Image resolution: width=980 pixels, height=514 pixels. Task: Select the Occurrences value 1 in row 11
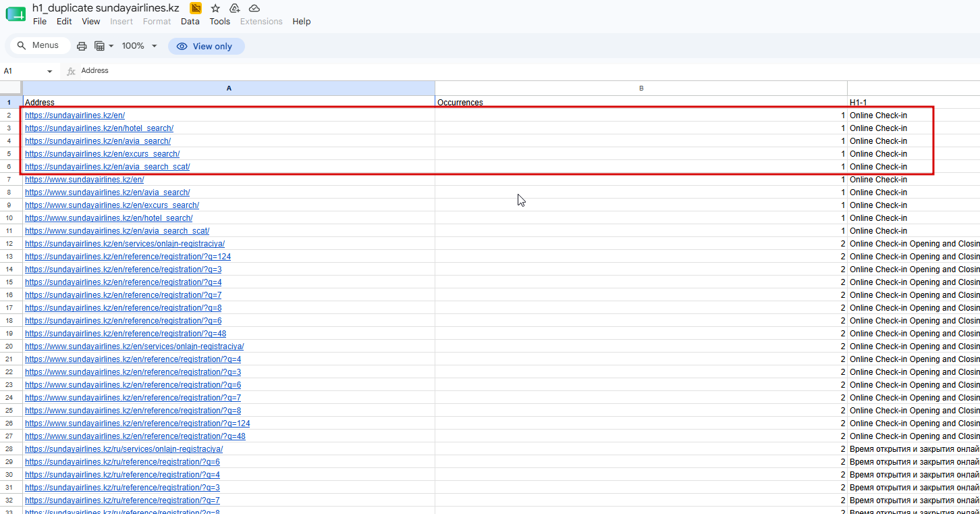point(641,231)
